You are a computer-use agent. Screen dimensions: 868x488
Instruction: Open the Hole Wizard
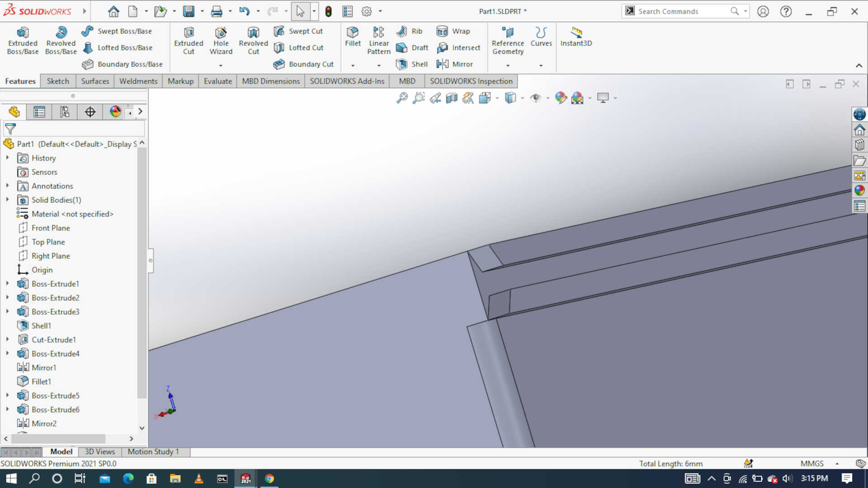pyautogui.click(x=221, y=40)
